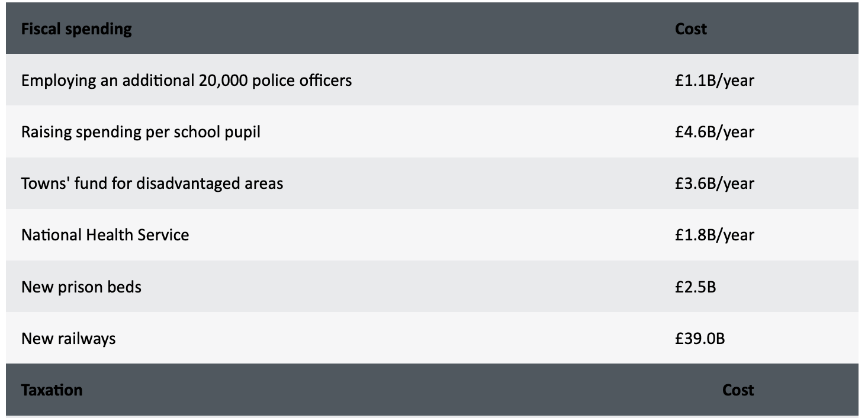
Task: Click the Cost header beside Fiscal spending
Action: click(690, 29)
